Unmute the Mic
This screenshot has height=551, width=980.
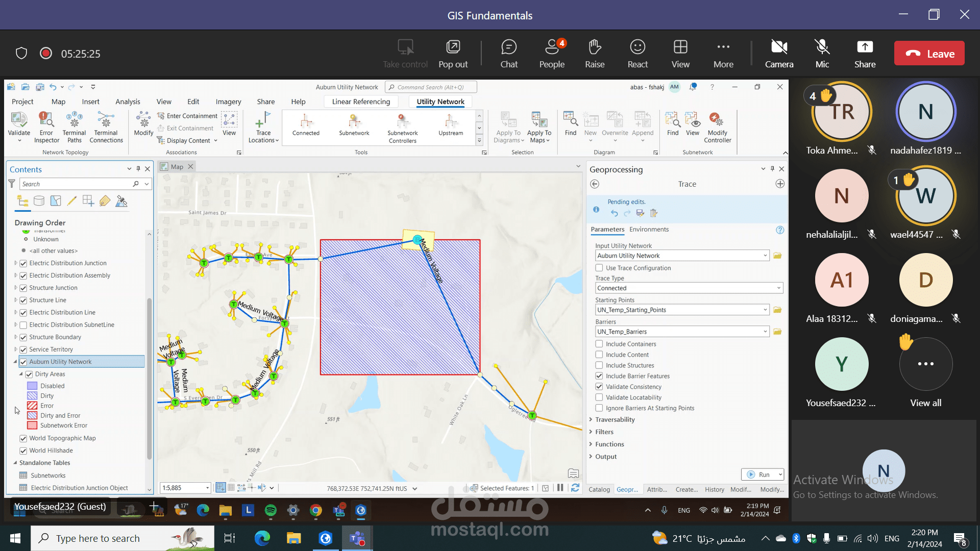tap(822, 54)
